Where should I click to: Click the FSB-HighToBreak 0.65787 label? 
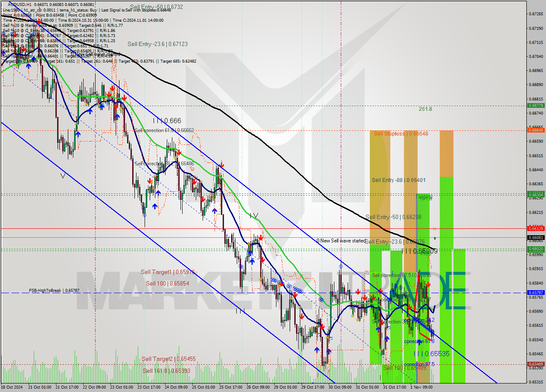click(54, 291)
